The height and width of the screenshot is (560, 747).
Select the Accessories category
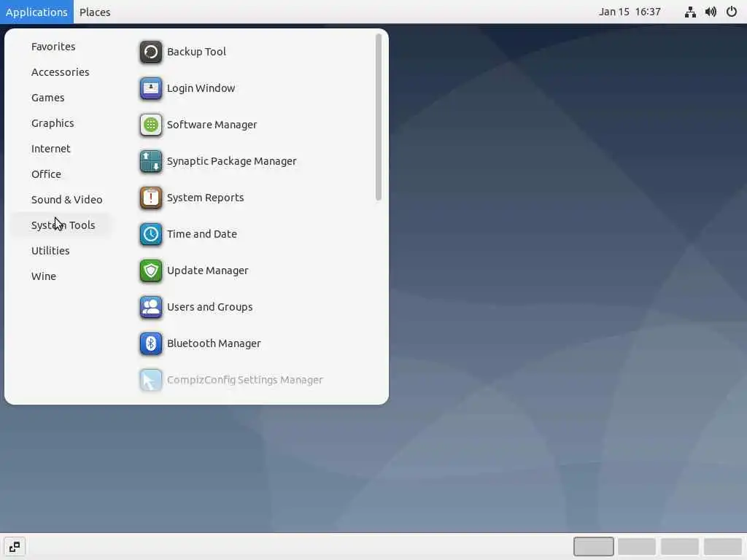click(x=60, y=72)
